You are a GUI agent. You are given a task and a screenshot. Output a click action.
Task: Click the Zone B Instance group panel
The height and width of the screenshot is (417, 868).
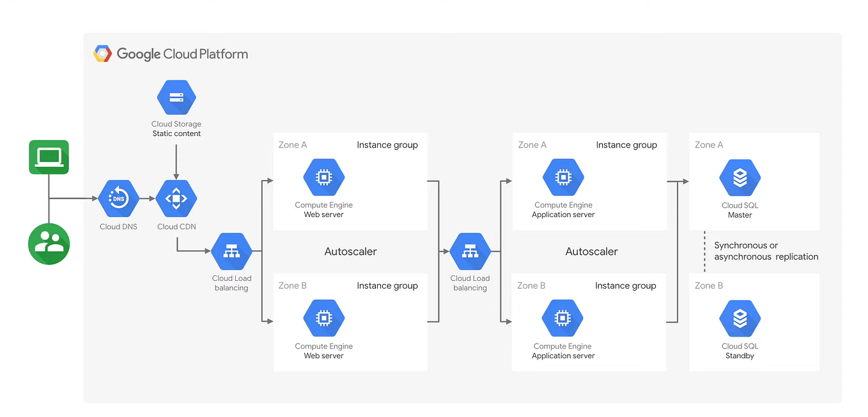coord(350,322)
